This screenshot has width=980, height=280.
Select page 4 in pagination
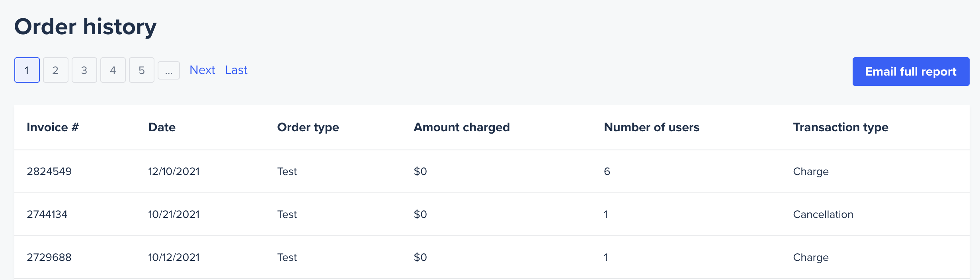click(x=113, y=70)
